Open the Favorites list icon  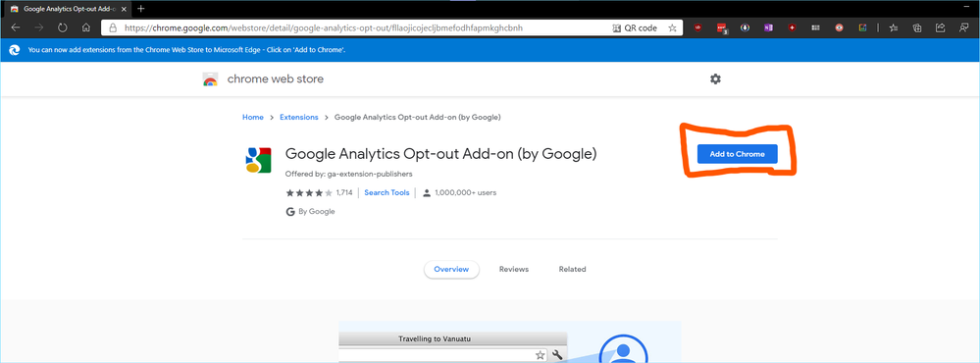[x=893, y=27]
